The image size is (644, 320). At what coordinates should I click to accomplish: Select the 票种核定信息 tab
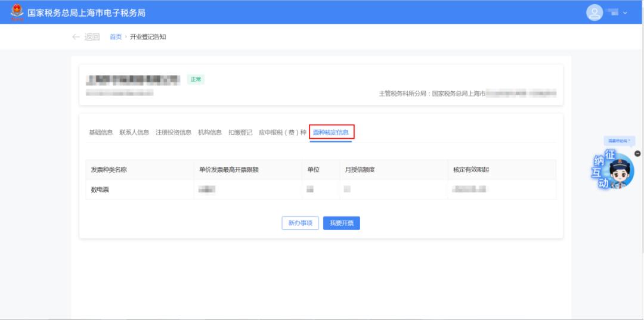click(331, 132)
